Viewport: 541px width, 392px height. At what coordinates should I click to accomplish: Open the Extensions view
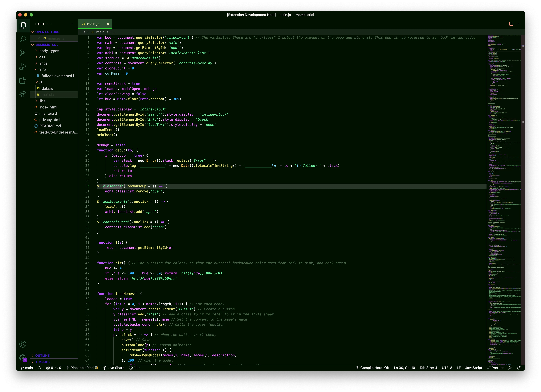click(x=23, y=81)
